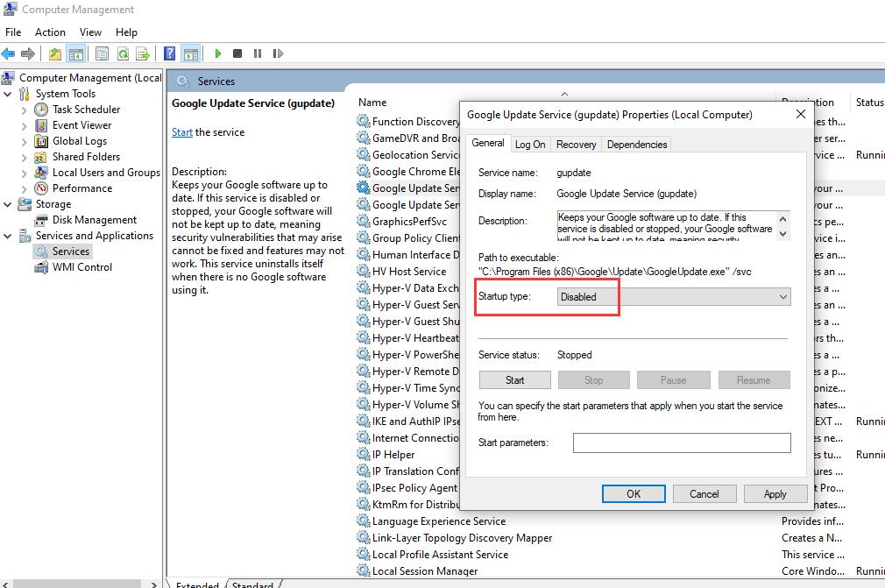Select Task Scheduler in the tree
This screenshot has width=885, height=588.
(87, 109)
